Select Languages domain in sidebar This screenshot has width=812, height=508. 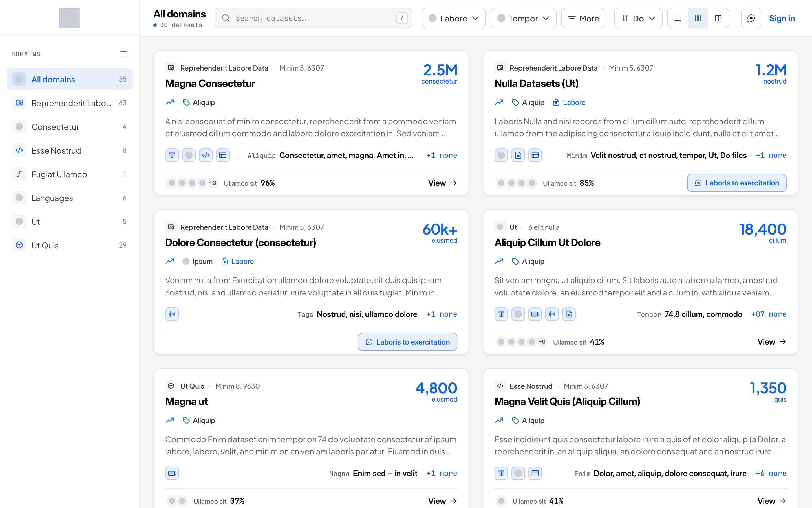[69, 198]
